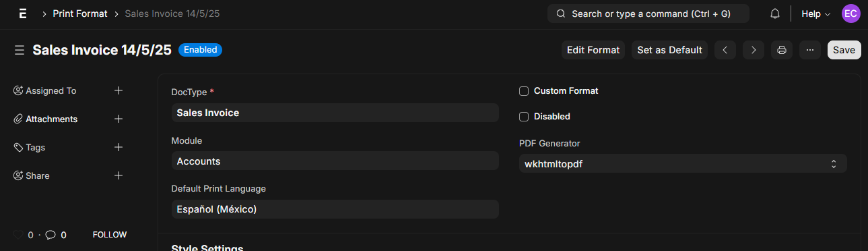Go to previous document arrow
Image resolution: width=868 pixels, height=251 pixels.
[x=725, y=50]
